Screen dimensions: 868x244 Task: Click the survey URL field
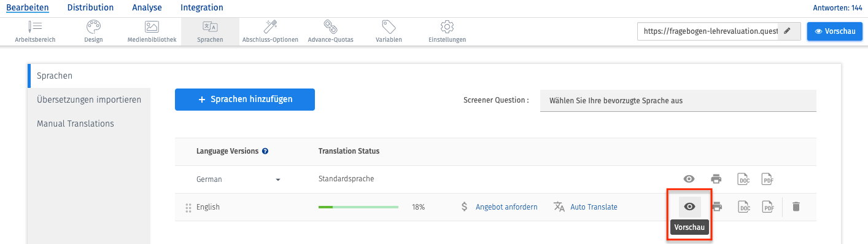pos(708,31)
